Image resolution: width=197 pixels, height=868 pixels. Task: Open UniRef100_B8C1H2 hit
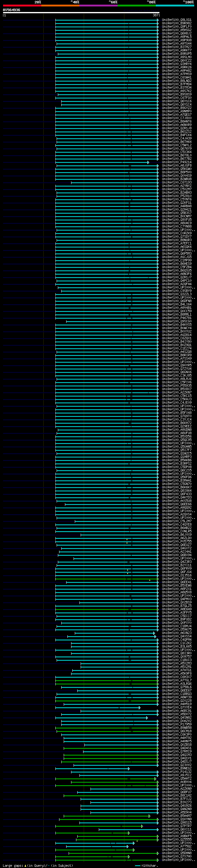pyautogui.click(x=177, y=795)
